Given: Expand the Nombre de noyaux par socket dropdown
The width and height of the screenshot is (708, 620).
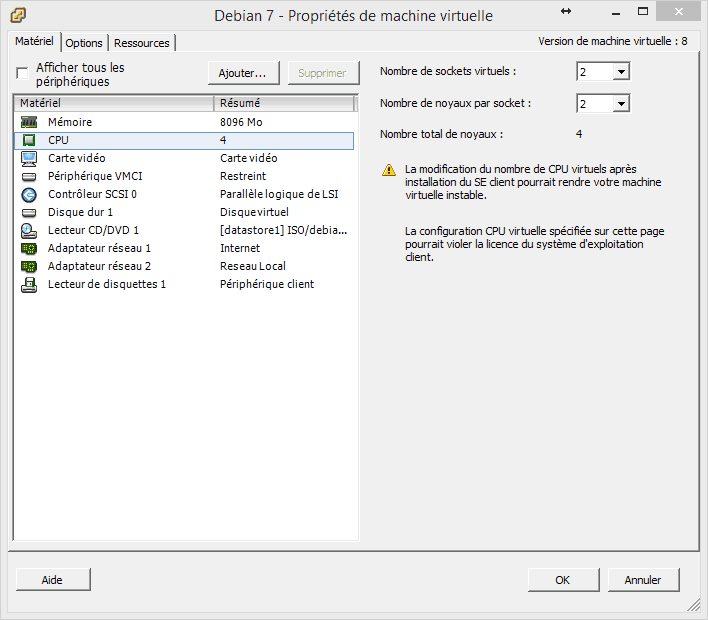Looking at the screenshot, I should click(x=620, y=104).
